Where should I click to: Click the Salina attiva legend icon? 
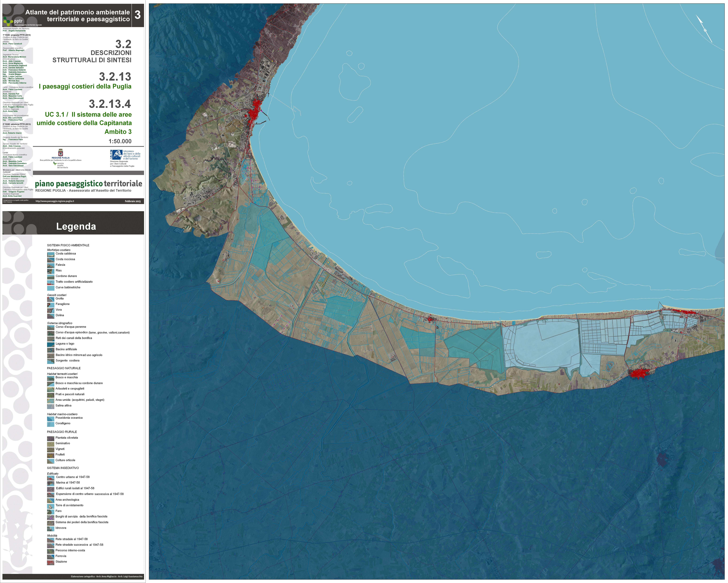(51, 407)
